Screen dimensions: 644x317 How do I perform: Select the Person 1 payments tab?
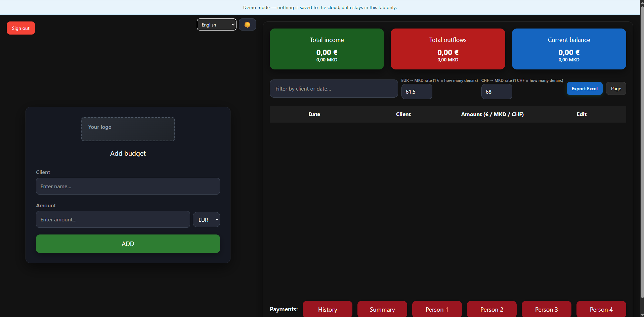pyautogui.click(x=437, y=309)
